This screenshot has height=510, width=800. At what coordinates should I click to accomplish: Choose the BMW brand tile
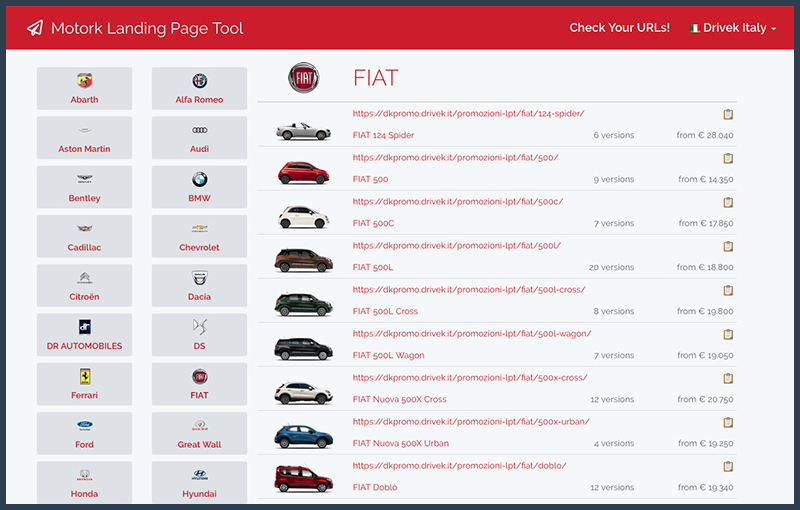(199, 187)
